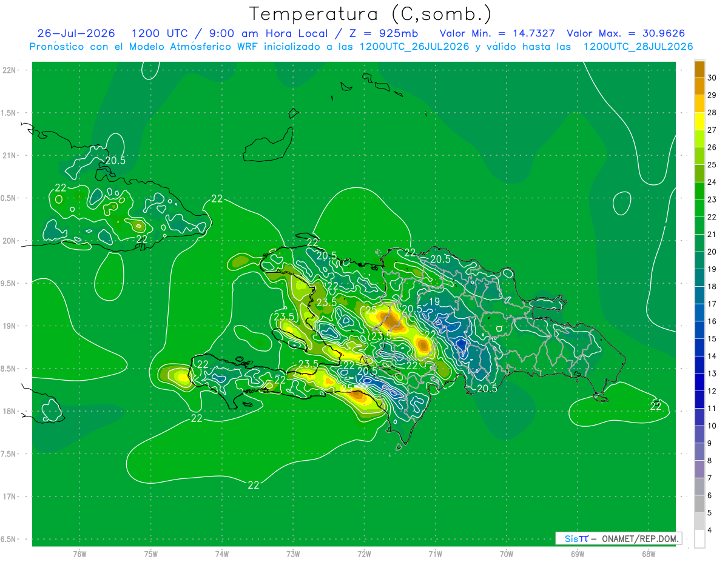Click the colorbar swatch between 29 and 30

[x=699, y=86]
